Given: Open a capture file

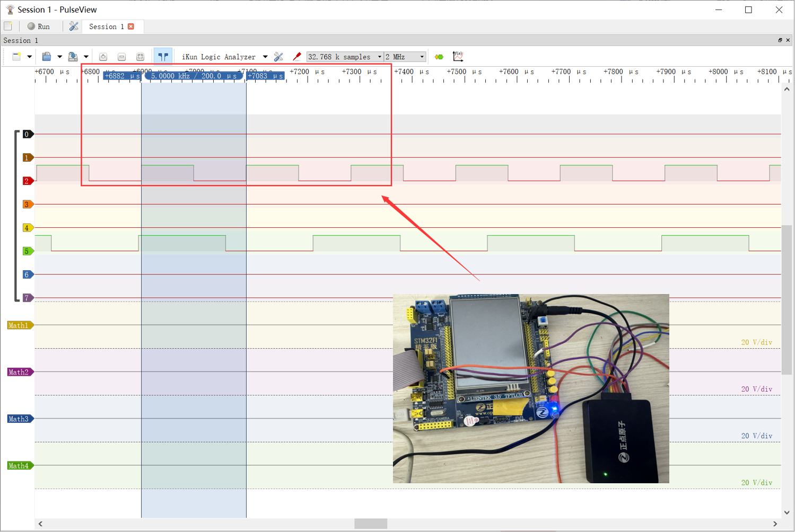Looking at the screenshot, I should tap(47, 56).
